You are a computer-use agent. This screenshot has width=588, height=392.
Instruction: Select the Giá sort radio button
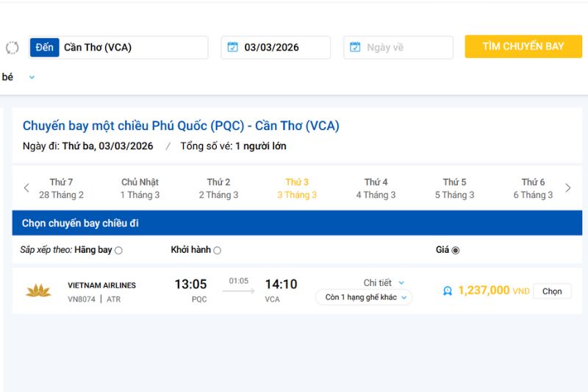point(455,250)
